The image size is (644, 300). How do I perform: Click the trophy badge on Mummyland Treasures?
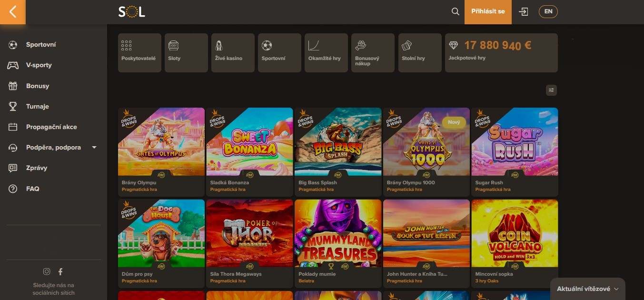tap(331, 266)
